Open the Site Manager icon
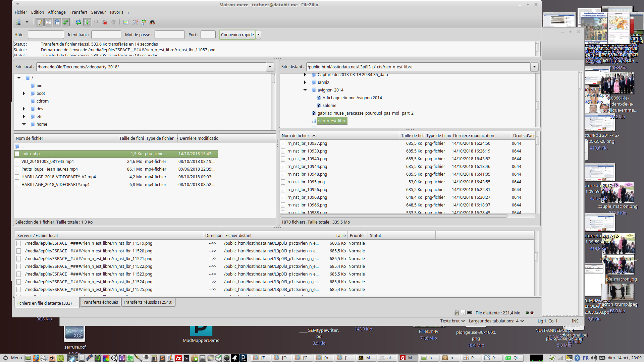The height and width of the screenshot is (362, 644). [x=18, y=22]
